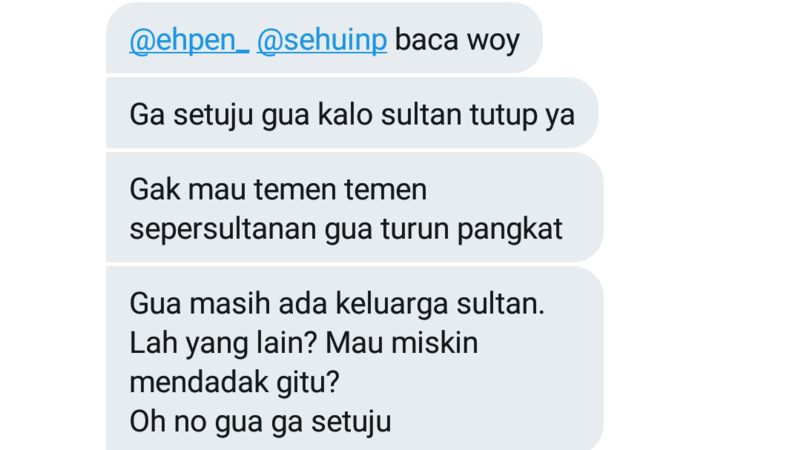This screenshot has width=800, height=450.
Task: Click the word 'sepersultanan'
Action: pos(223,229)
